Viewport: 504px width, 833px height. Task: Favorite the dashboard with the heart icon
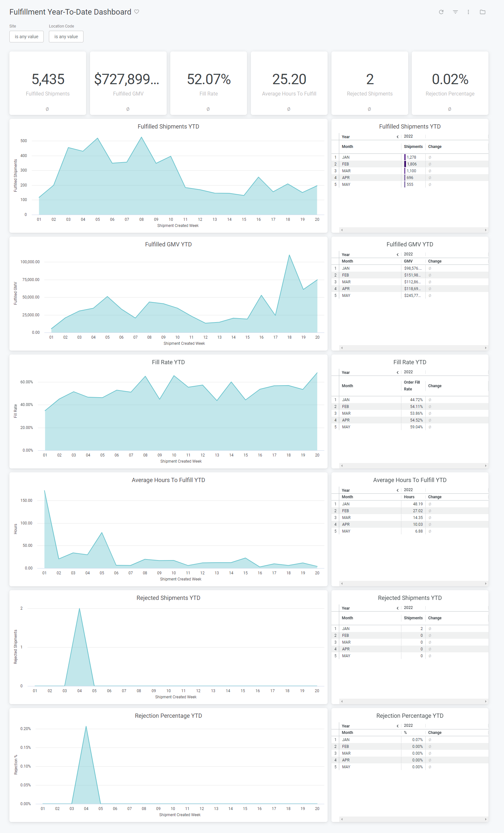coord(137,12)
